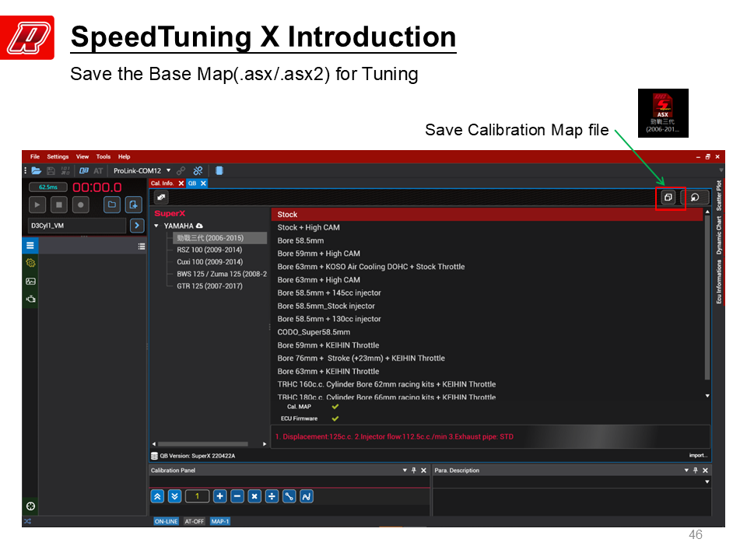Pin the Calibration Panel
The height and width of the screenshot is (560, 747).
(414, 470)
